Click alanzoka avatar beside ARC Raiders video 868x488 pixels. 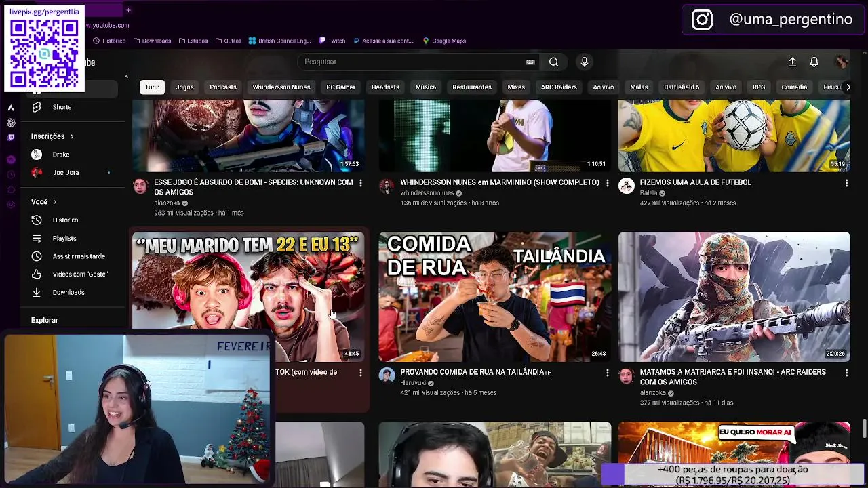627,376
